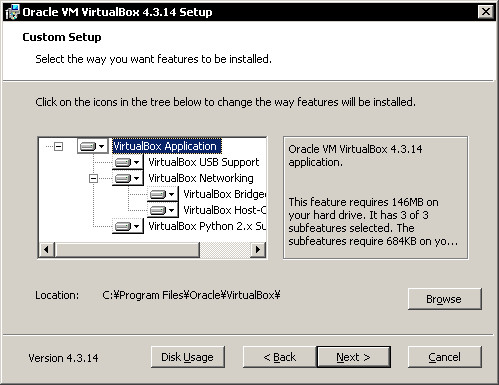Collapse the VirtualBox Application tree node
499x385 pixels.
[x=58, y=146]
